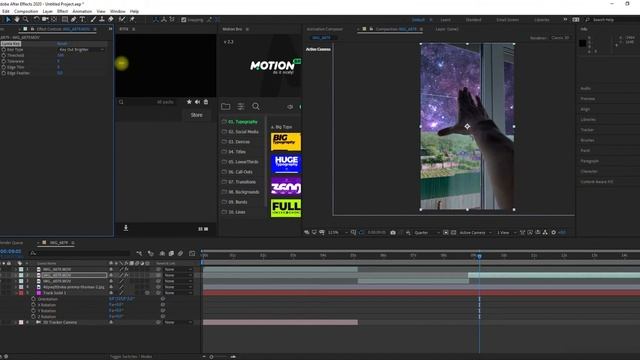
Task: Open the 1 View layout dropdown
Action: (507, 233)
